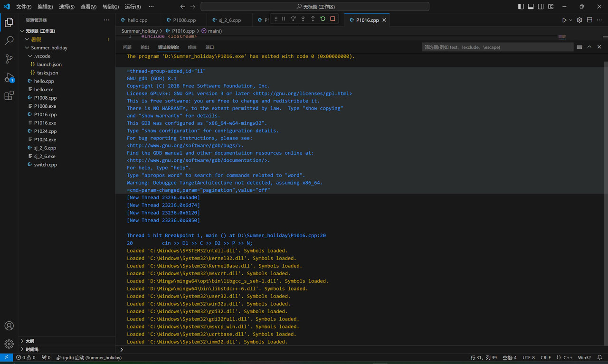Open the Manage gear in activity bar

9,344
